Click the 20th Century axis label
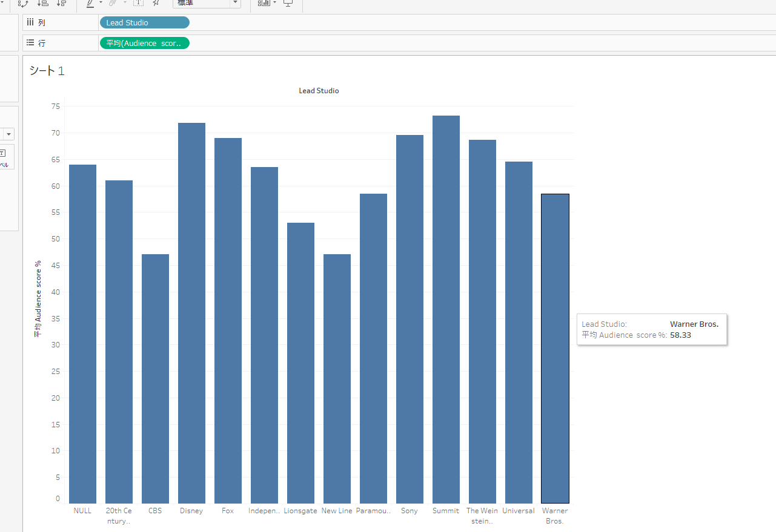 [x=119, y=516]
